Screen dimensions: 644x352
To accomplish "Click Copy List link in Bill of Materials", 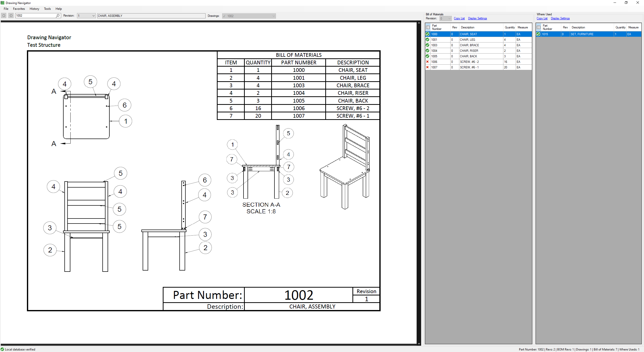I will (459, 18).
